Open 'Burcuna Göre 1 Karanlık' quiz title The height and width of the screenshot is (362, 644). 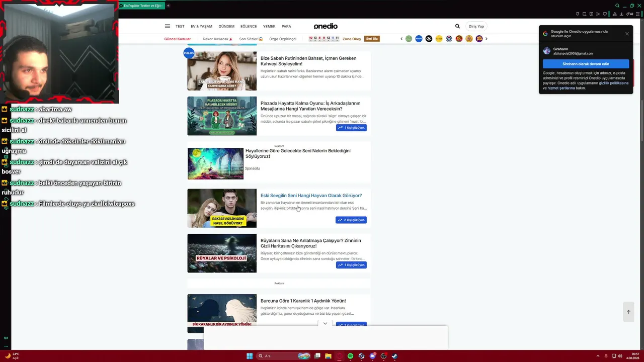pos(303,301)
